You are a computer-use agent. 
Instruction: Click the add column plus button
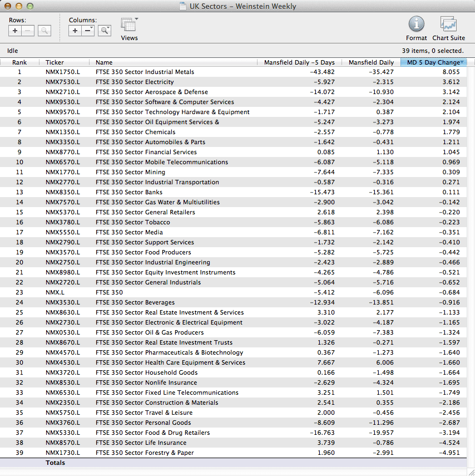tap(75, 31)
